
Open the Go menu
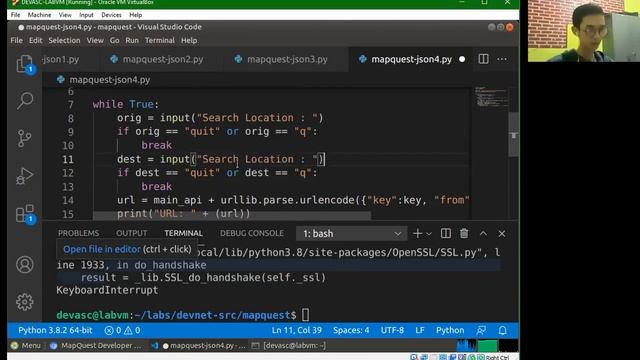pyautogui.click(x=114, y=40)
